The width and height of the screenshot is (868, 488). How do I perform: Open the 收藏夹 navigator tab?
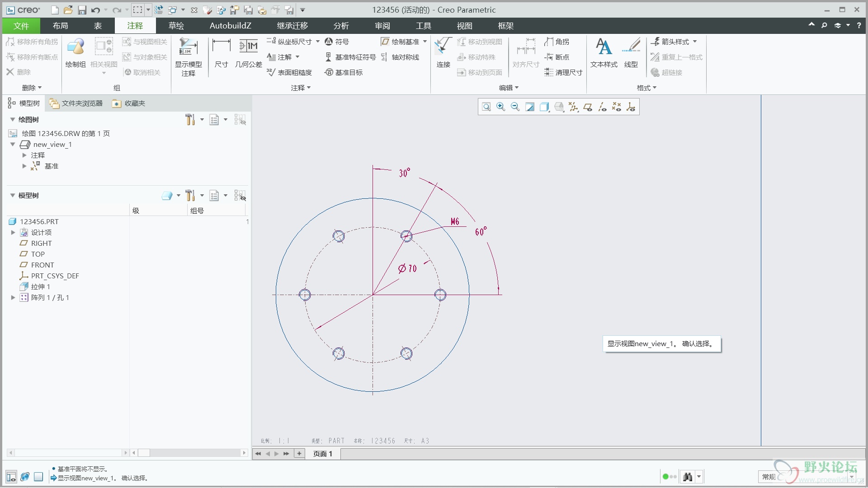coord(129,103)
